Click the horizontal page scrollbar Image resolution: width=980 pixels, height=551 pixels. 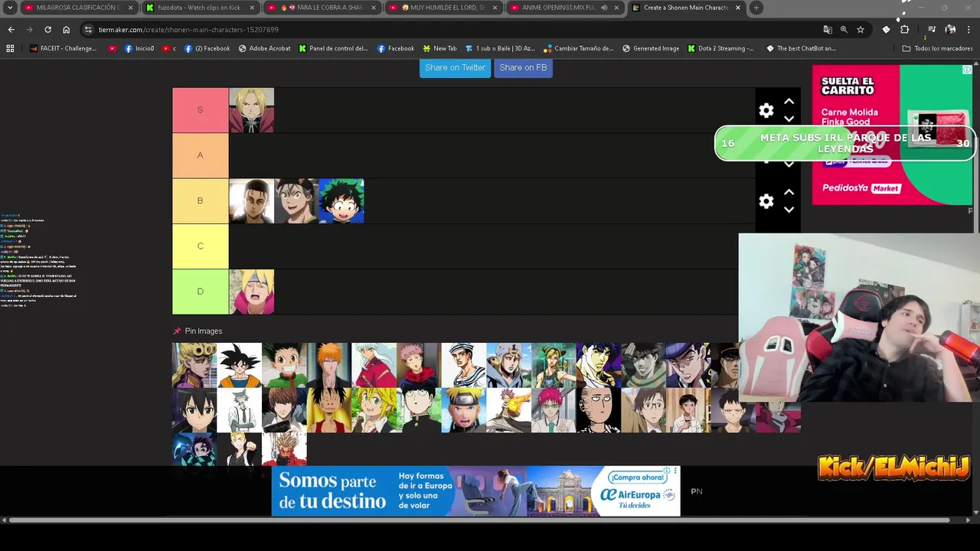click(480, 520)
